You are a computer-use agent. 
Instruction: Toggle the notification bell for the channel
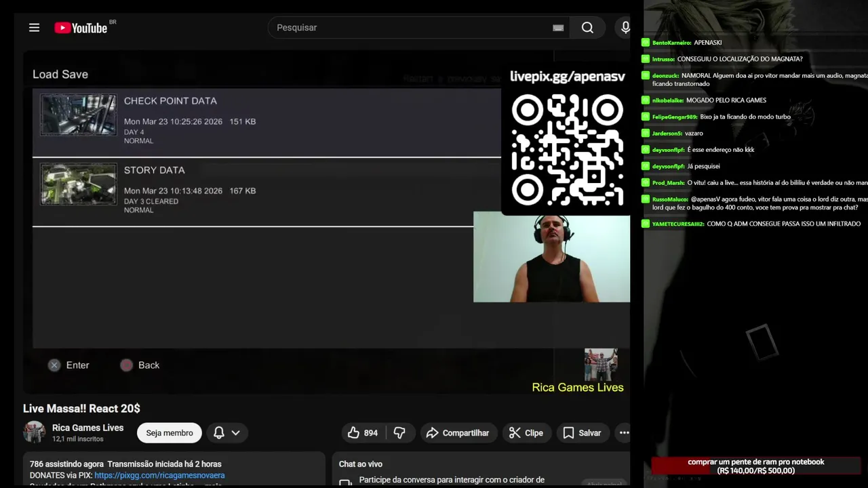click(x=219, y=432)
